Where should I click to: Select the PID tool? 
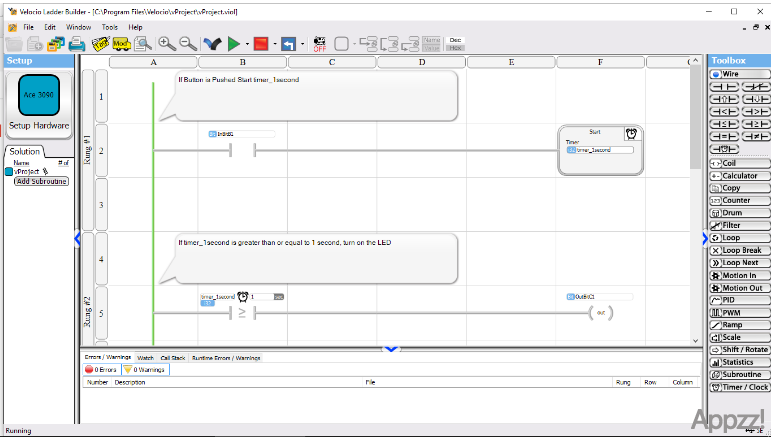739,300
